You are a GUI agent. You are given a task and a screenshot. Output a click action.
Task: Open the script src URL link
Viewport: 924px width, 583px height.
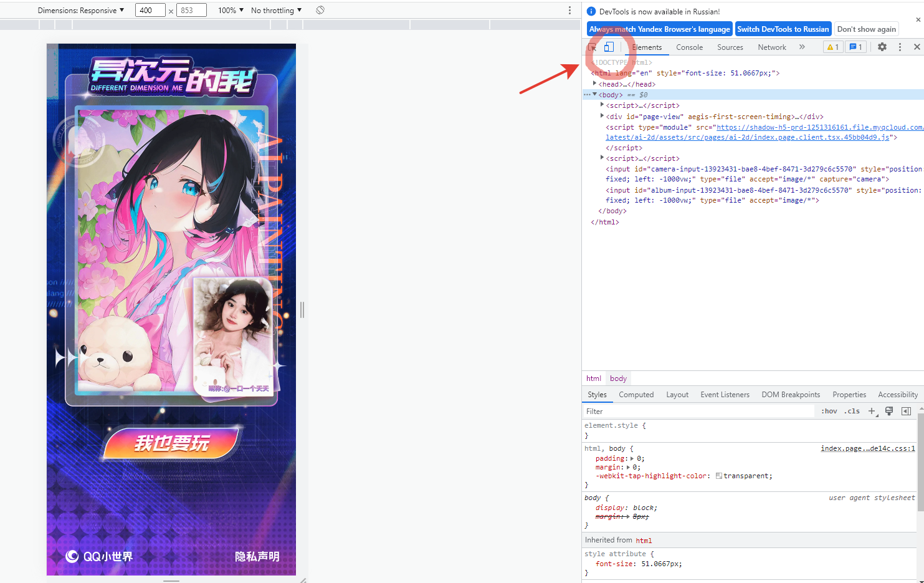tap(764, 132)
